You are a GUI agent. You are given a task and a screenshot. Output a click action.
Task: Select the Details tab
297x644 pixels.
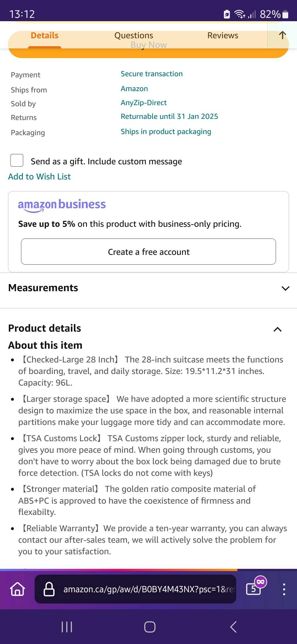coord(45,36)
